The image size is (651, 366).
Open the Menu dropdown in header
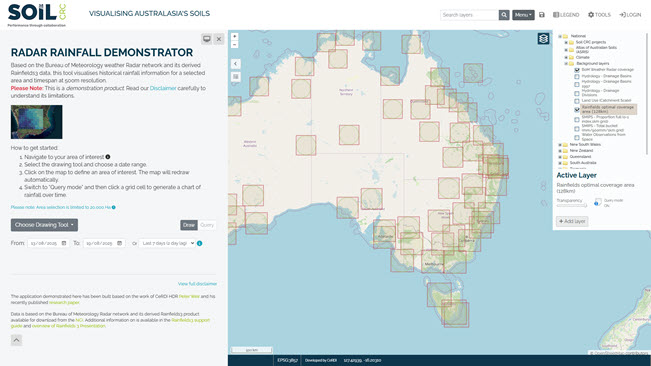point(523,15)
